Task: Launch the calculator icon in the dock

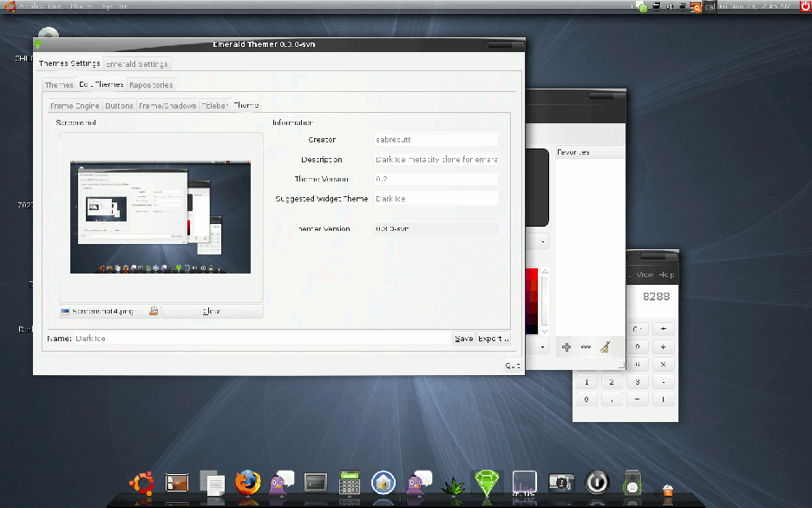Action: (350, 483)
